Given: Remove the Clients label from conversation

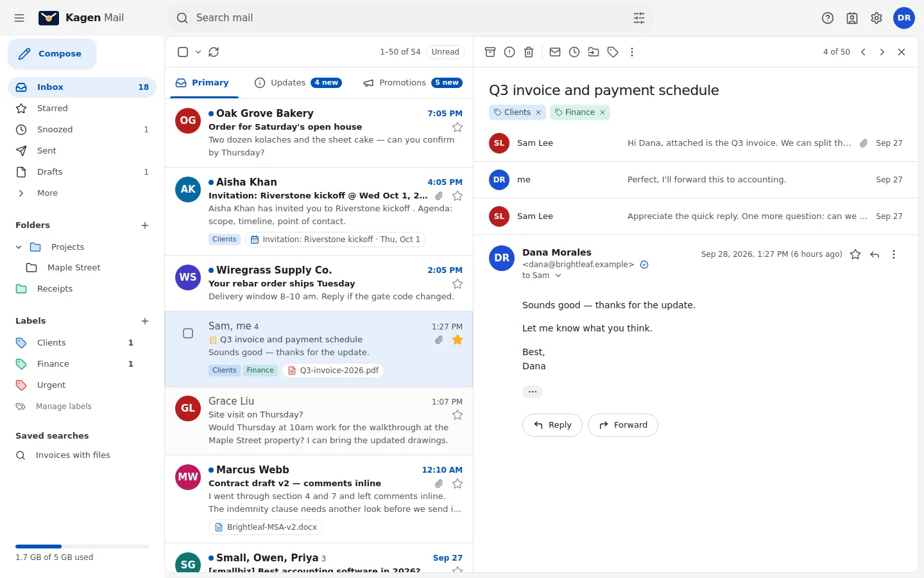Looking at the screenshot, I should pos(538,112).
